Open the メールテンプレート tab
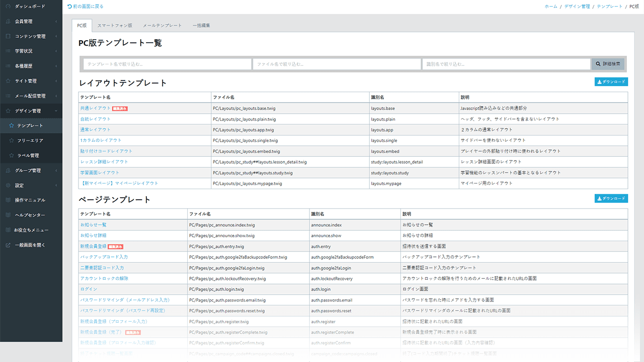Screen dimensions: 644x362 tap(162, 25)
